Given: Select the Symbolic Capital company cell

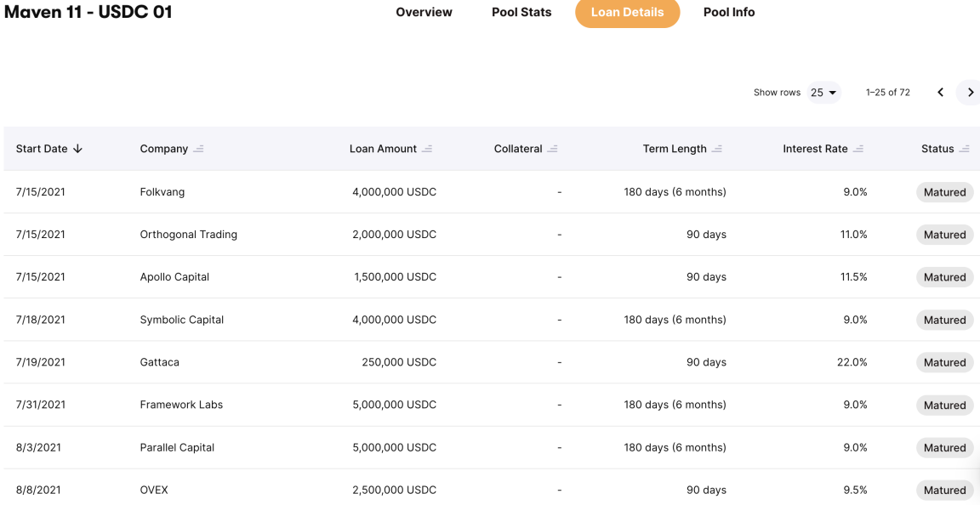Looking at the screenshot, I should click(x=182, y=320).
